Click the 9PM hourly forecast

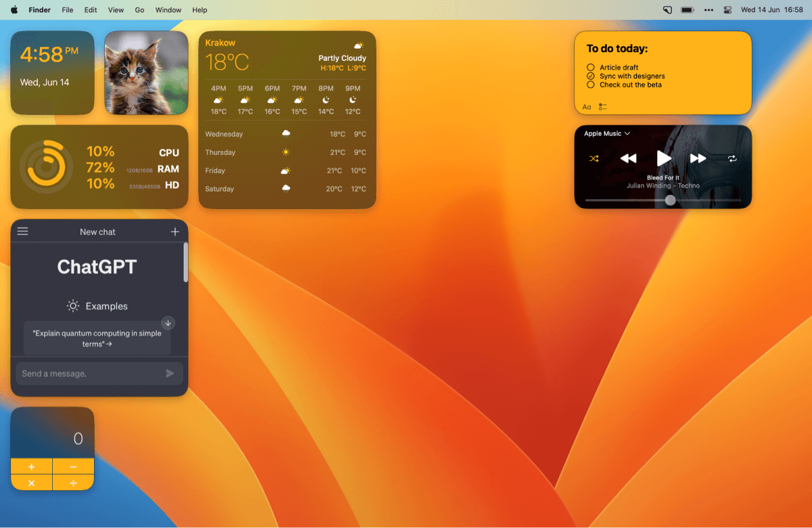pos(353,100)
